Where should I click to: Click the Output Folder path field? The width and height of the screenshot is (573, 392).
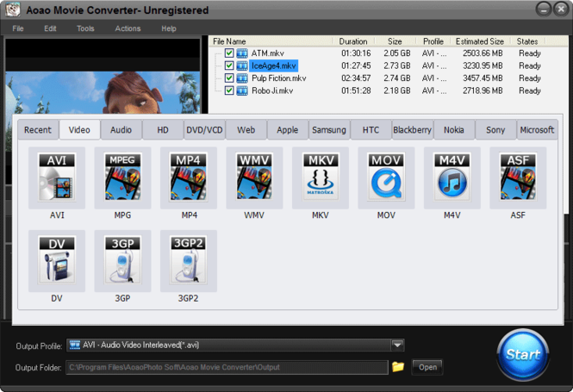click(227, 367)
